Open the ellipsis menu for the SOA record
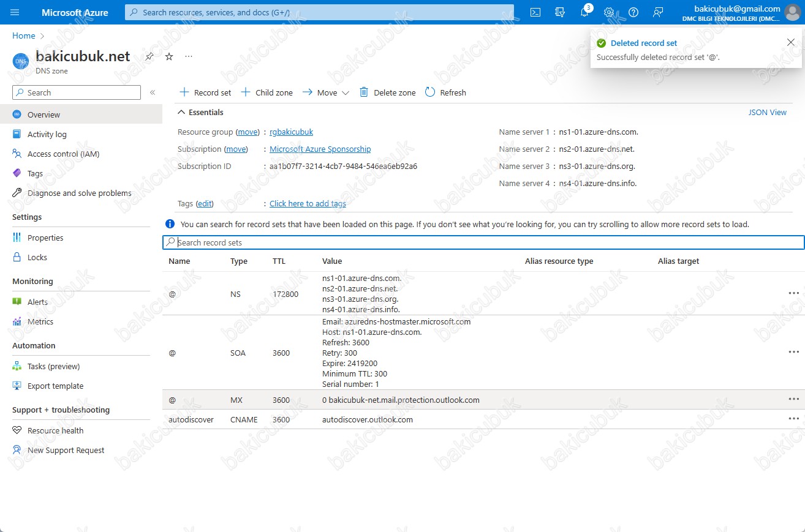 794,352
